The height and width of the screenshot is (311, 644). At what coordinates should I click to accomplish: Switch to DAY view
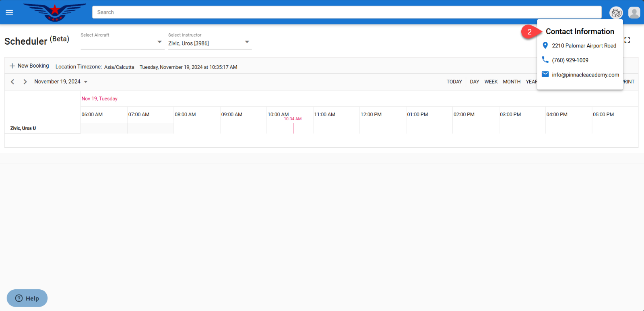475,82
